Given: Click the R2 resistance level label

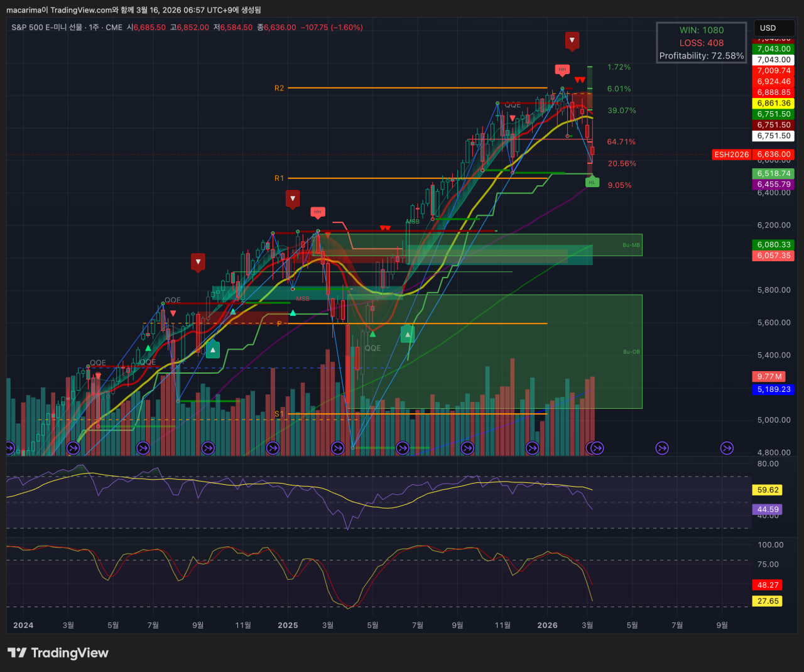Looking at the screenshot, I should [279, 89].
